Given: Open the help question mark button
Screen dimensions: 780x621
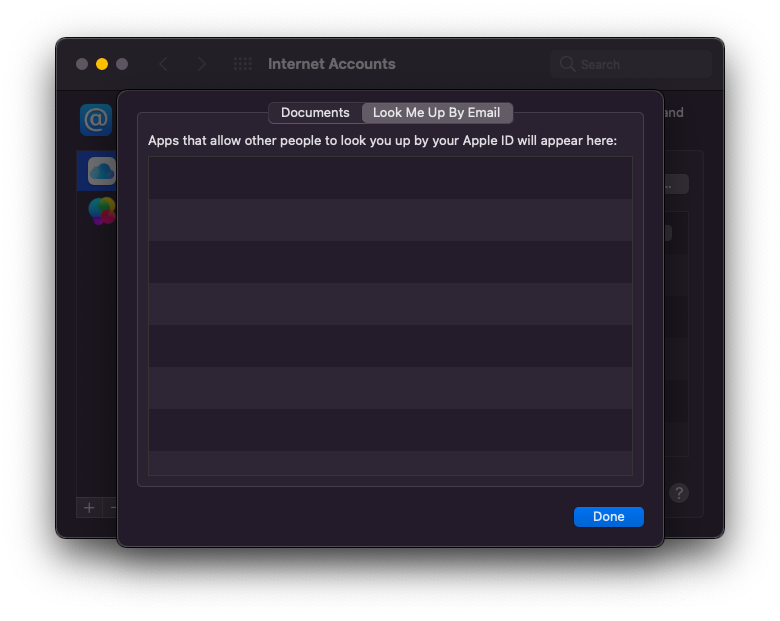Looking at the screenshot, I should pyautogui.click(x=679, y=493).
